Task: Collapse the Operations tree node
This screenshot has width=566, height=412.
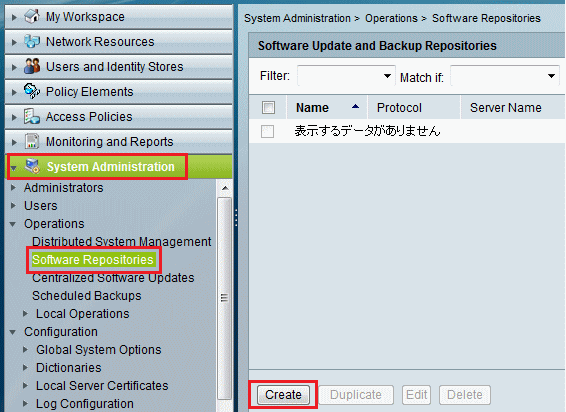Action: [x=13, y=224]
